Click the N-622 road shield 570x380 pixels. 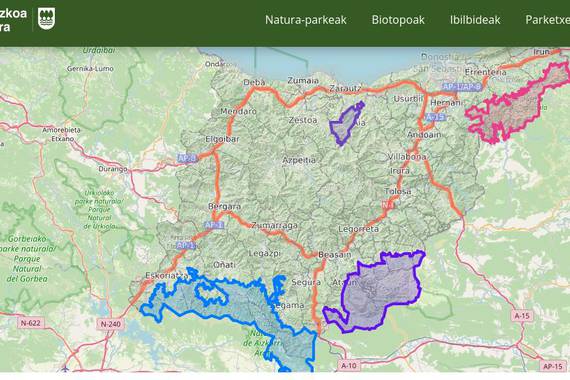[31, 323]
